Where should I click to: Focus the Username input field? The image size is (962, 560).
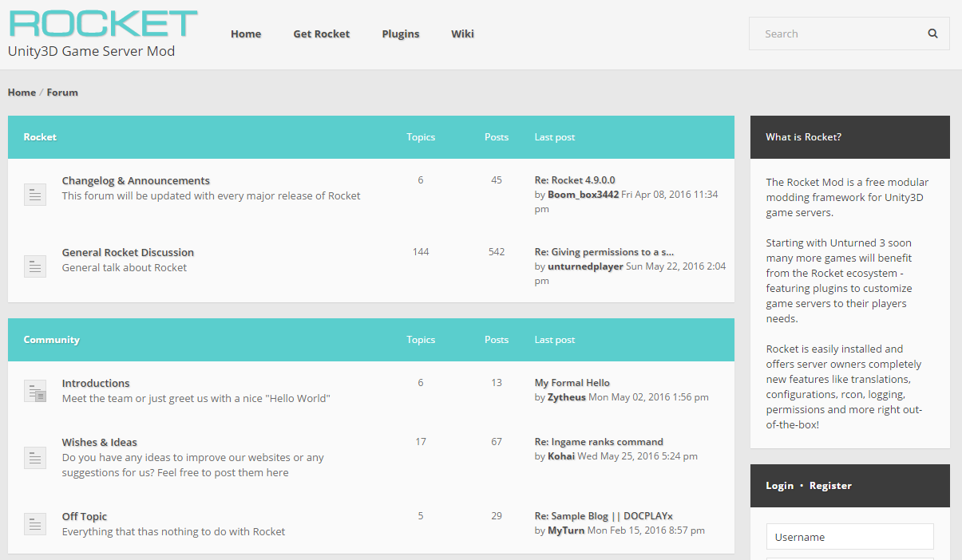click(849, 537)
